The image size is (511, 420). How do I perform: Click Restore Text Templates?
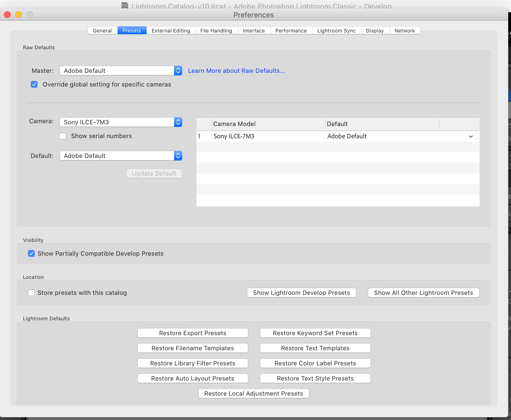coord(315,348)
